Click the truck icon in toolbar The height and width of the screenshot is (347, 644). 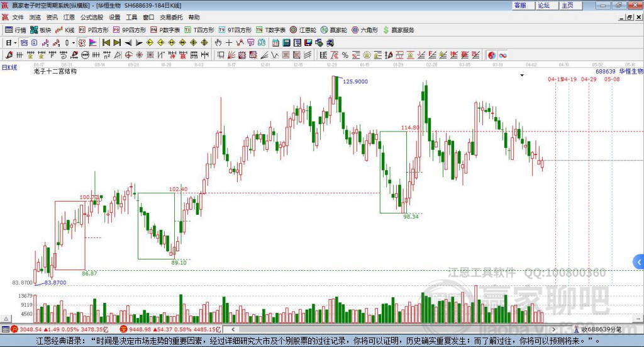(330, 42)
